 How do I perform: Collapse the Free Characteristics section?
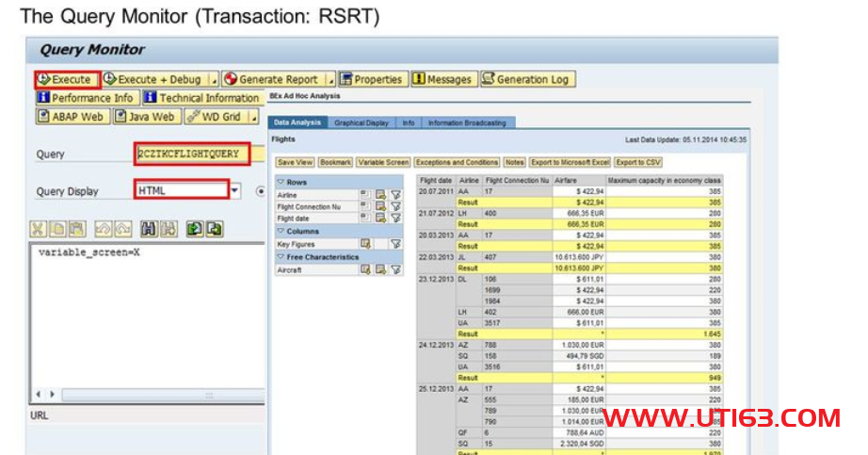(x=281, y=257)
